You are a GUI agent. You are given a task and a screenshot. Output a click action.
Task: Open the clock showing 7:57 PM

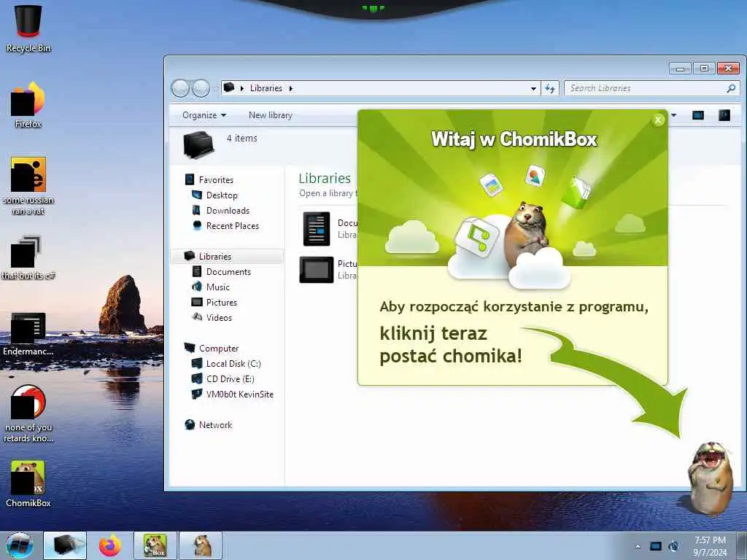click(710, 546)
